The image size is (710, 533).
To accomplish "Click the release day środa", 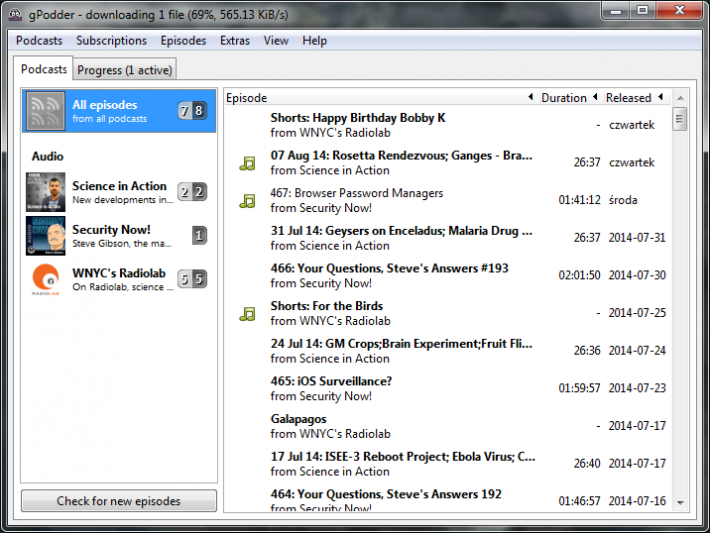I will [x=623, y=200].
